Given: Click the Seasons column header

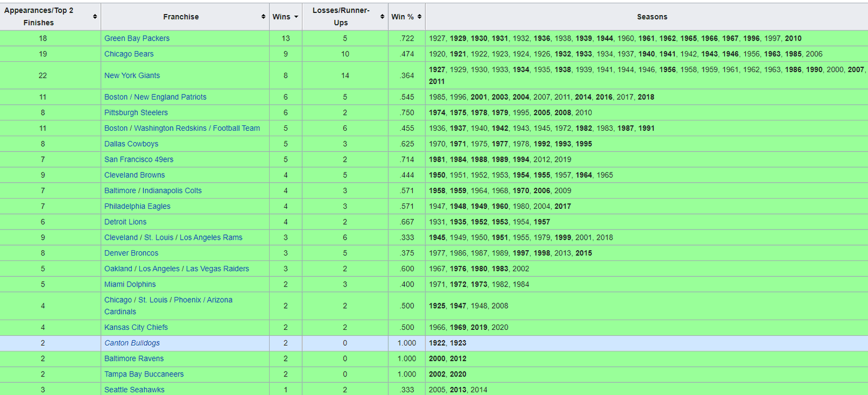Looking at the screenshot, I should tap(652, 17).
